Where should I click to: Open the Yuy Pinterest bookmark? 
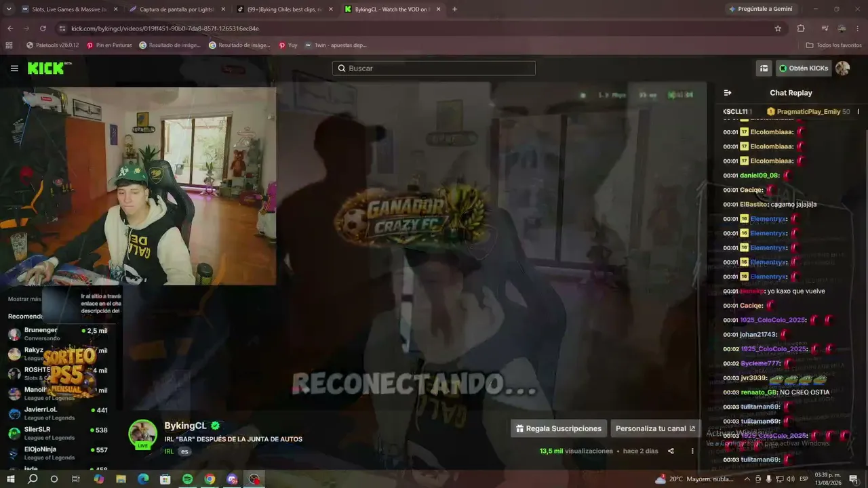pos(288,45)
